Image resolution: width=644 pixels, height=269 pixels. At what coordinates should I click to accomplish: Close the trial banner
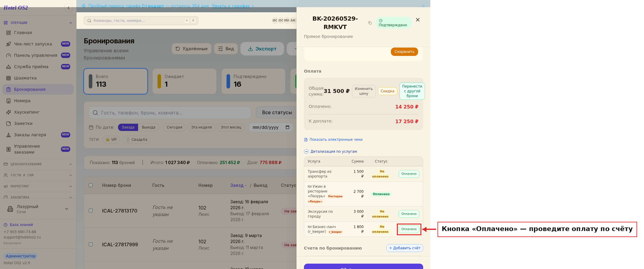click(423, 6)
